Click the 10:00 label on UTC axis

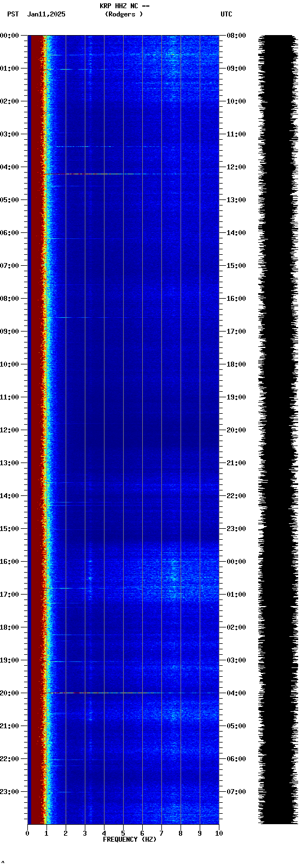[x=236, y=101]
